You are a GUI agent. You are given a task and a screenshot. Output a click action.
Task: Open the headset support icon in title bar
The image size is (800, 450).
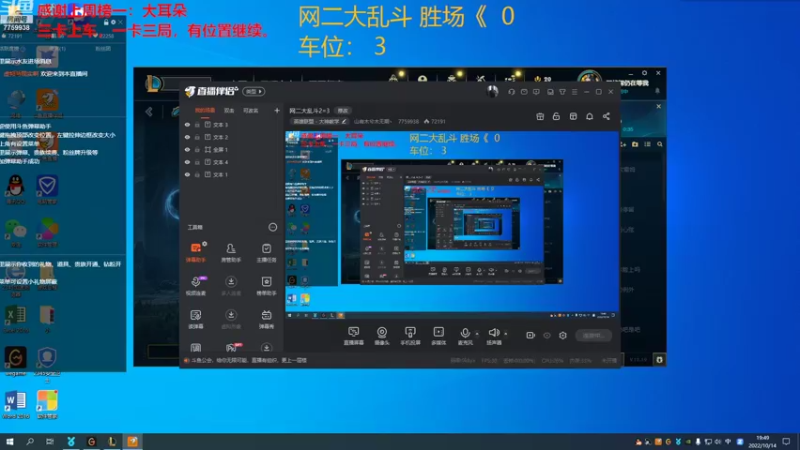coord(511,92)
